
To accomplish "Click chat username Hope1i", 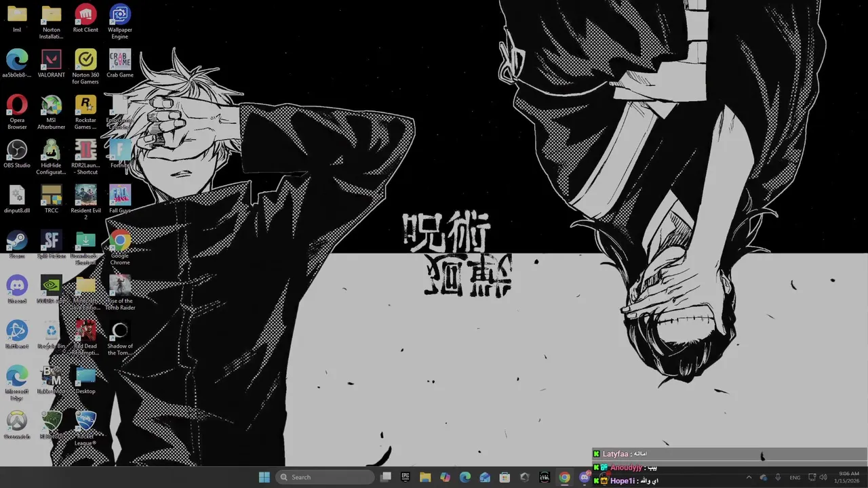I will pyautogui.click(x=623, y=481).
